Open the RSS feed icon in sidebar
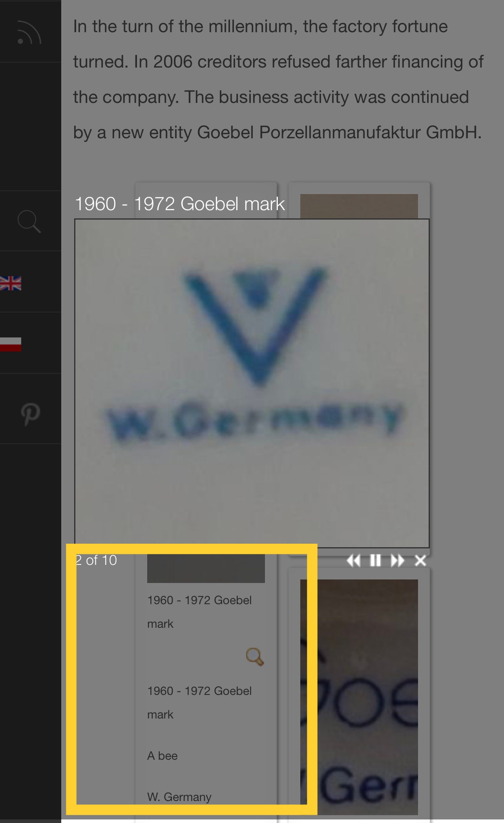This screenshot has width=504, height=823. [x=29, y=32]
